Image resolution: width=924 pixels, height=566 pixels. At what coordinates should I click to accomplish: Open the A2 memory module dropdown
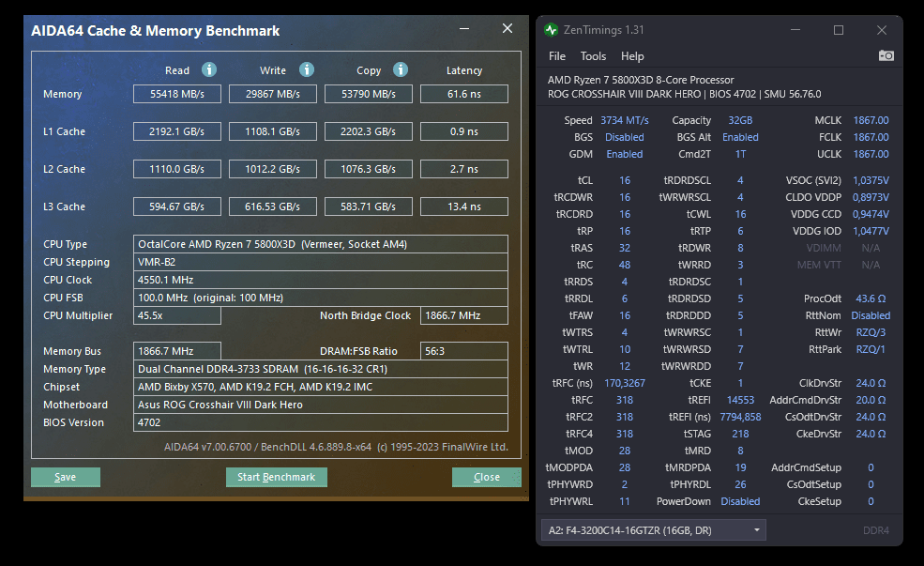[x=654, y=530]
